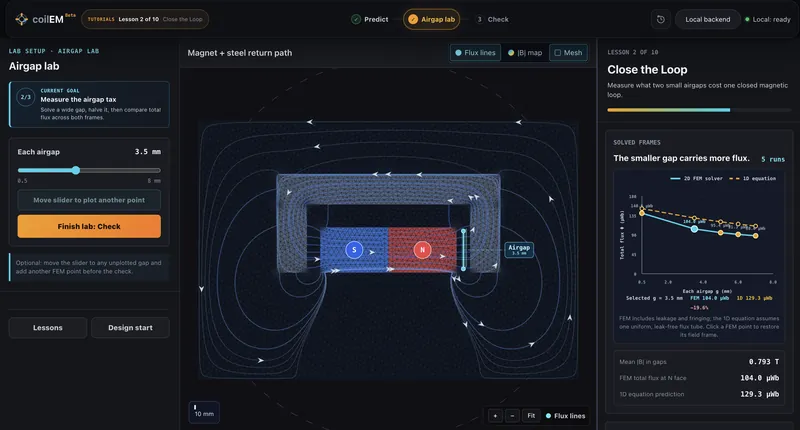This screenshot has height=430, width=800.
Task: Click the Design start button
Action: coord(130,327)
